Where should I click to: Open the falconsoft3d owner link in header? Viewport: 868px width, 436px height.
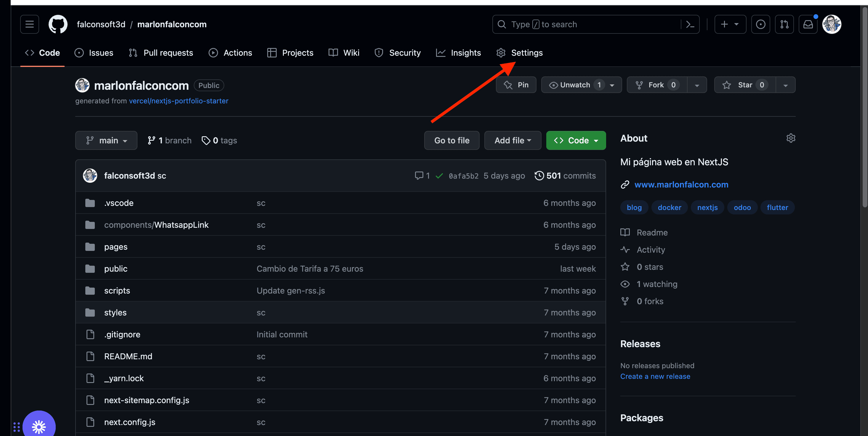101,24
